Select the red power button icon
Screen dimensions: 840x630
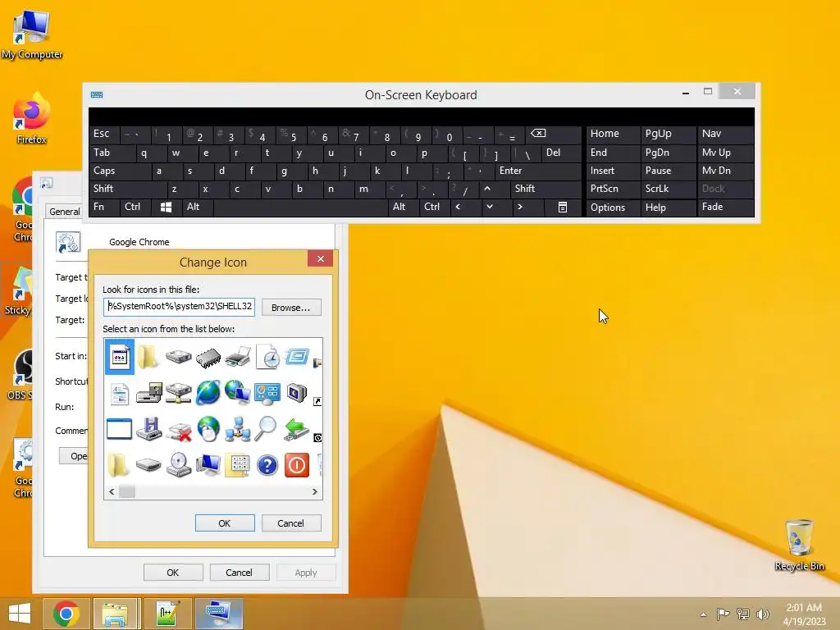(x=297, y=465)
